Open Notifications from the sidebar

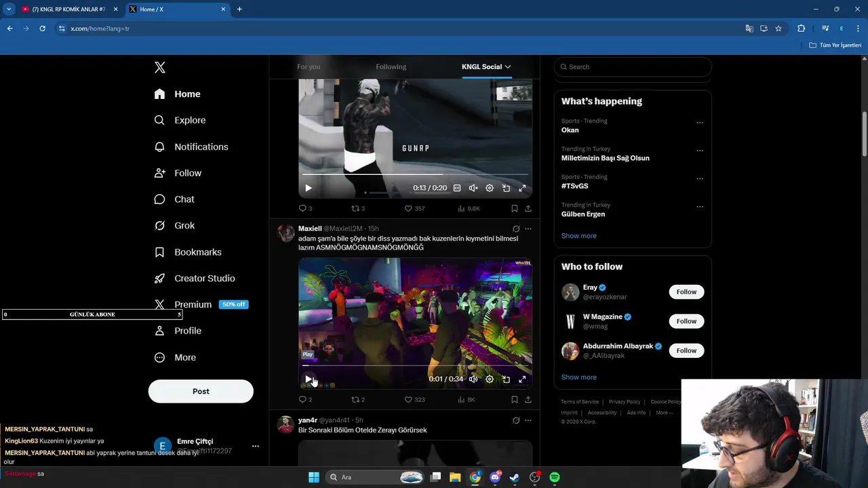191,146
